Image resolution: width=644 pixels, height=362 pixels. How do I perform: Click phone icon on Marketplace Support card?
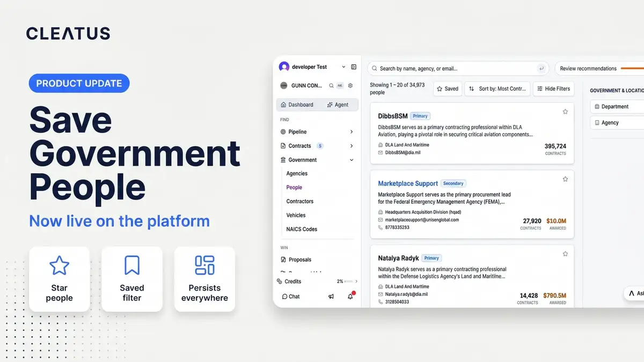click(x=380, y=227)
